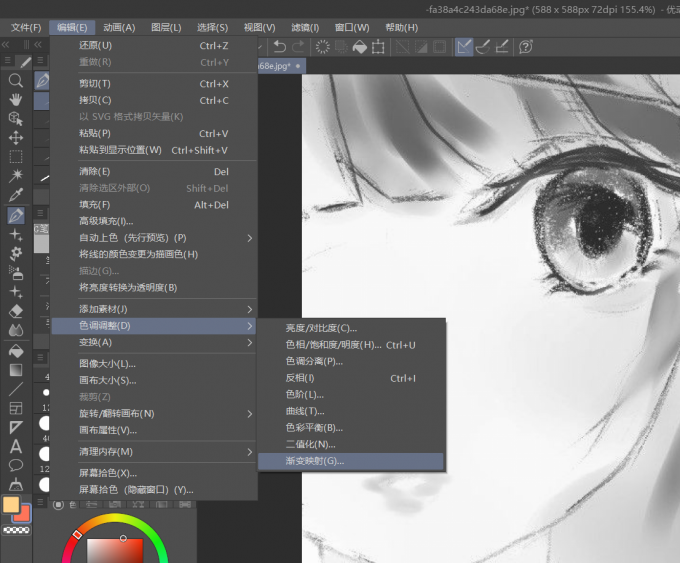The height and width of the screenshot is (563, 680).
Task: Collapse sub tool dock double-chevron
Action: [x=38, y=45]
